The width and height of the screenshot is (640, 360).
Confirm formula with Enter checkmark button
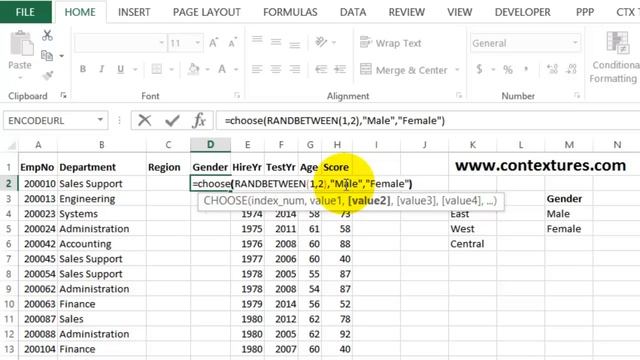172,120
